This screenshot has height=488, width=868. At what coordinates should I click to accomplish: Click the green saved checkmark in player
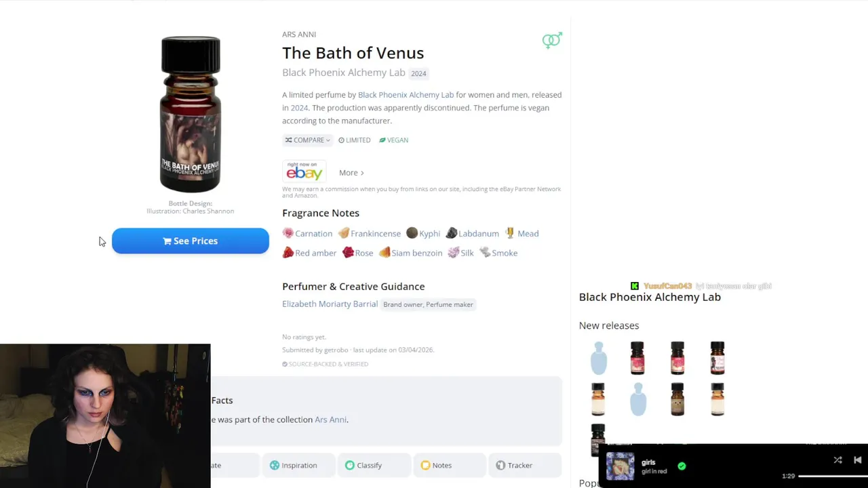[x=682, y=466]
